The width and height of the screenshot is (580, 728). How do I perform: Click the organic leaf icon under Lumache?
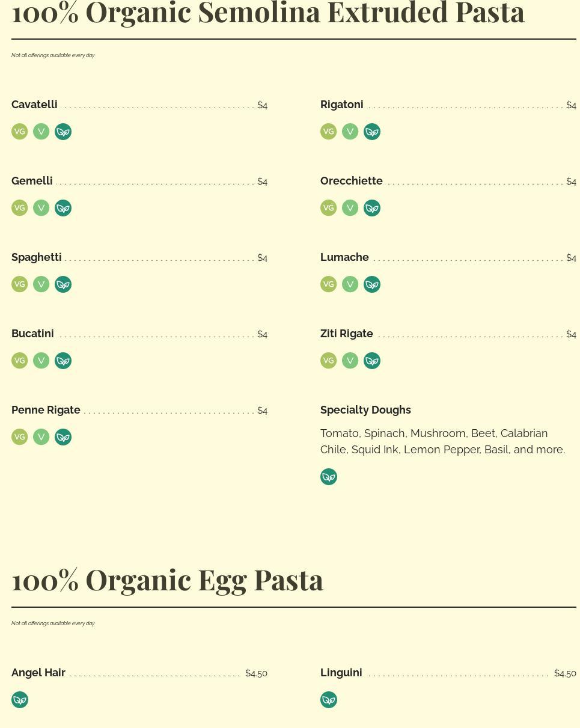click(x=372, y=284)
